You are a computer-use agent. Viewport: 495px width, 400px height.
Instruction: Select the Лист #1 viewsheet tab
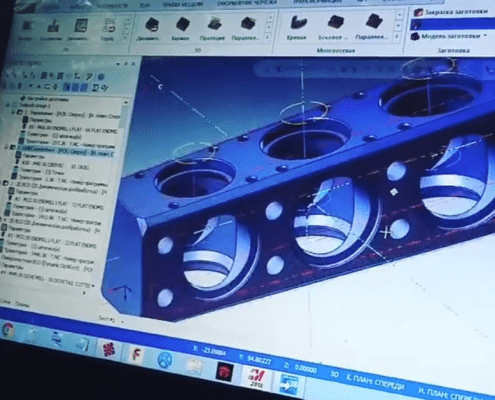(x=107, y=319)
